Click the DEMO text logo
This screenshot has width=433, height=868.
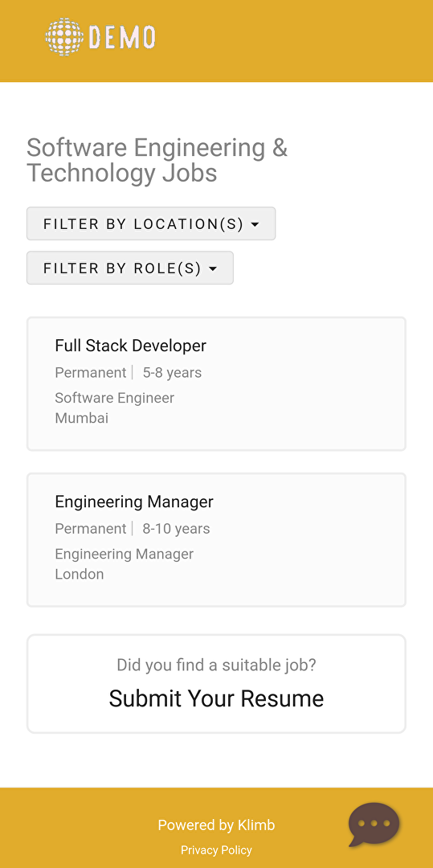coord(122,37)
